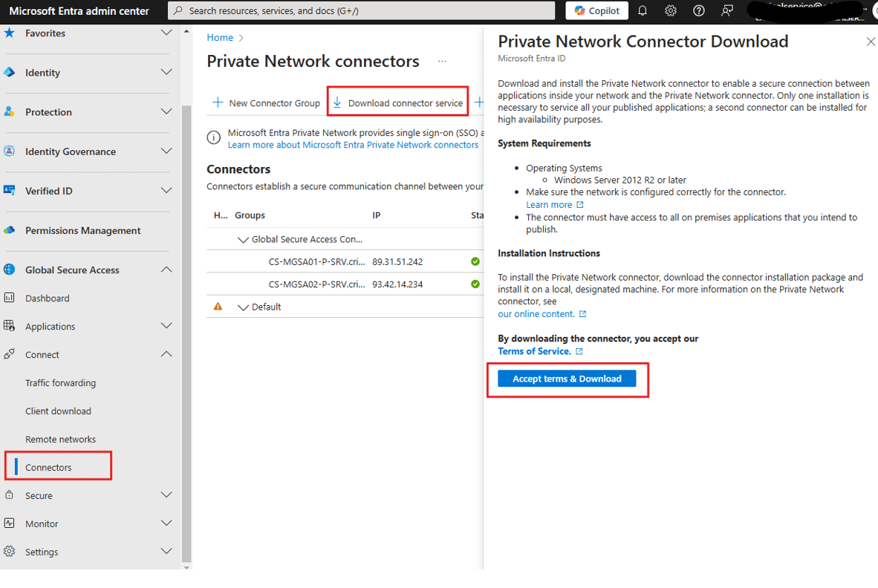This screenshot has width=878, height=588.
Task: Click the warning icon beside Default group
Action: [218, 306]
